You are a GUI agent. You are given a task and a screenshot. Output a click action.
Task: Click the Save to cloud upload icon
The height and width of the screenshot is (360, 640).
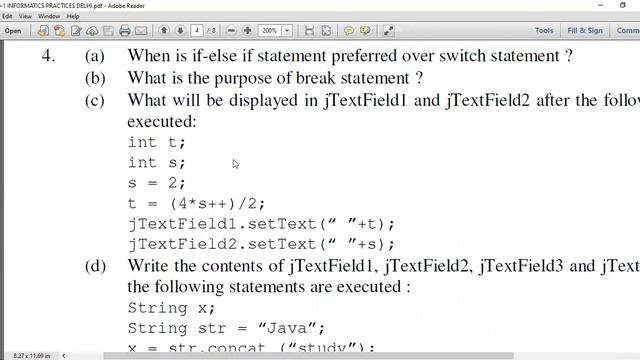click(92, 31)
